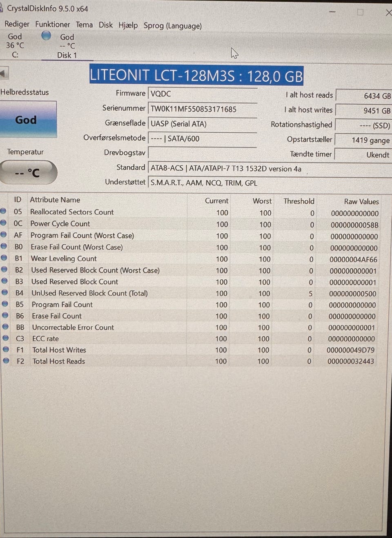The image size is (392, 538).
Task: Click the Understøttet features field
Action: (269, 183)
